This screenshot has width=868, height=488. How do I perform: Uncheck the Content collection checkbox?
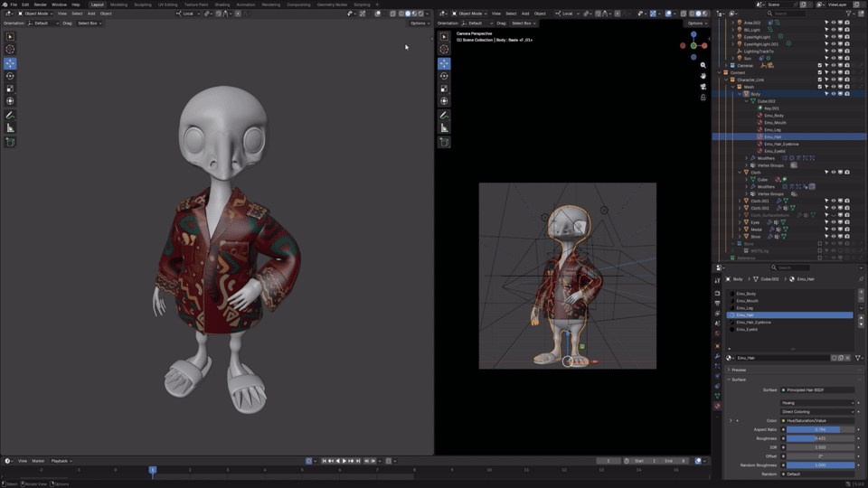click(820, 72)
